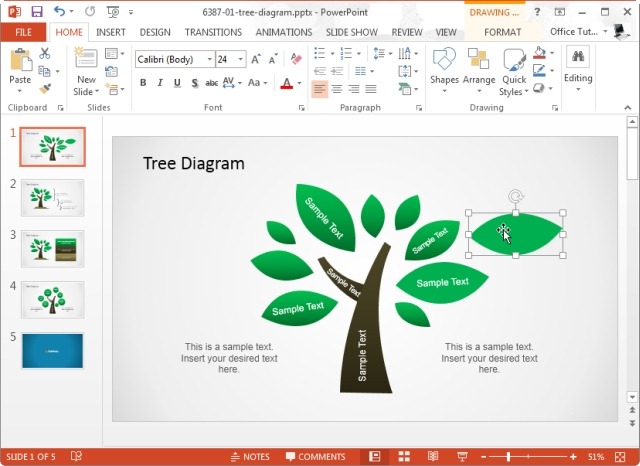
Task: Insert a New Slide via its icon
Action: (86, 57)
